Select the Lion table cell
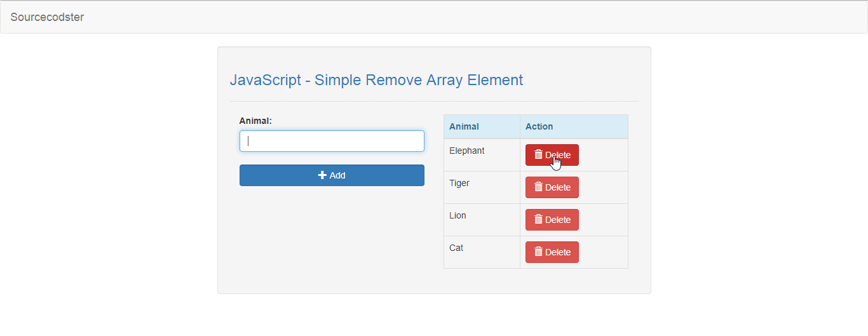The image size is (868, 336). tap(482, 220)
